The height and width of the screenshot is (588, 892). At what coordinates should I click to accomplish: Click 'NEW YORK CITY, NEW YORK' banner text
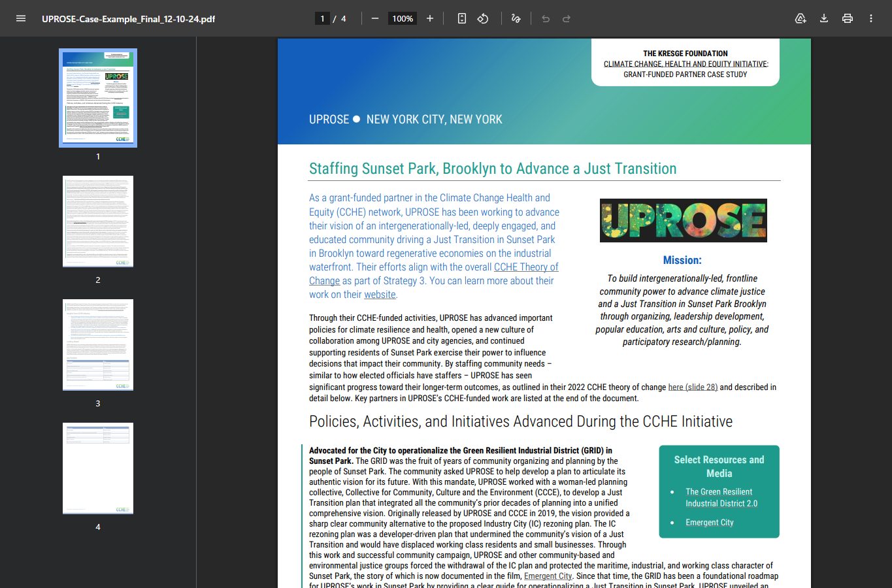click(x=435, y=120)
